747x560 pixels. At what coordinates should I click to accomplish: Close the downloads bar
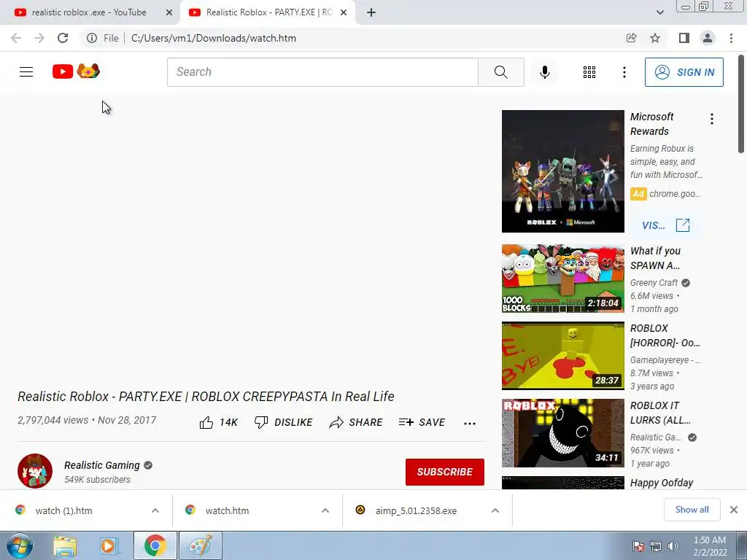734,510
